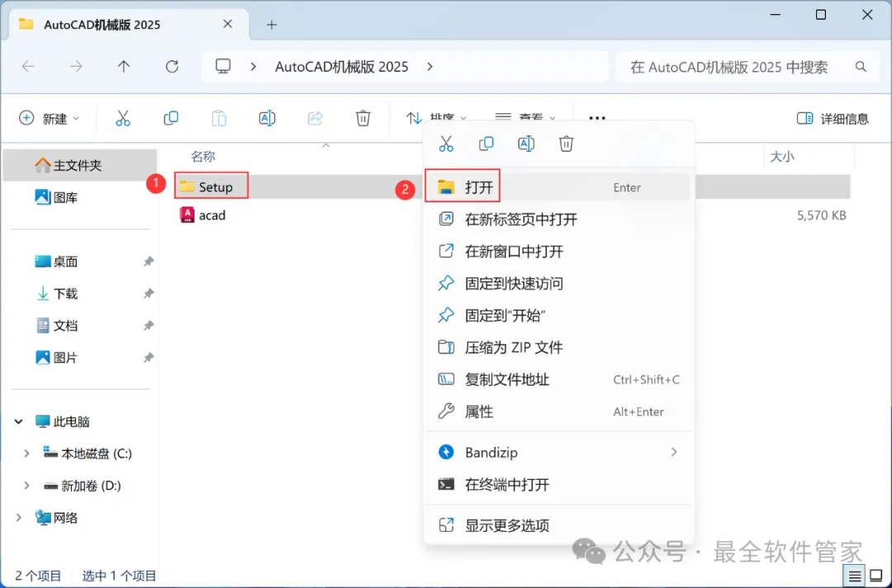
Task: Click the Cut icon in the toolbar
Action: (123, 118)
